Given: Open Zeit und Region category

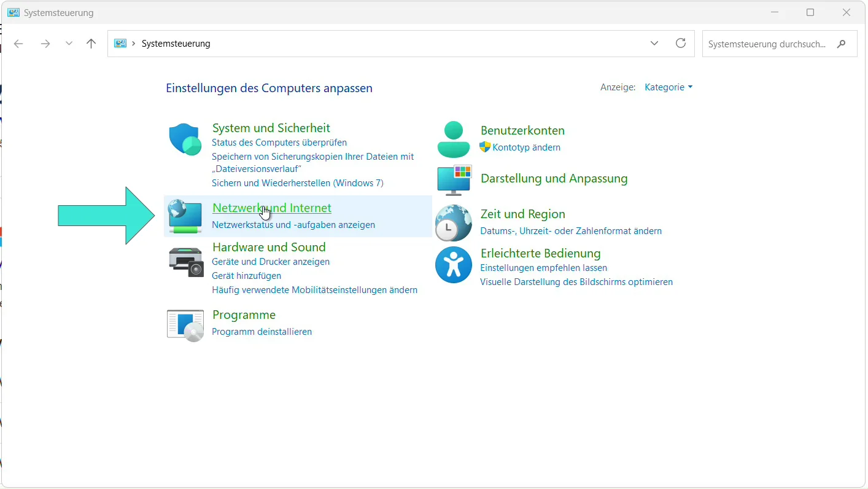Looking at the screenshot, I should (523, 214).
